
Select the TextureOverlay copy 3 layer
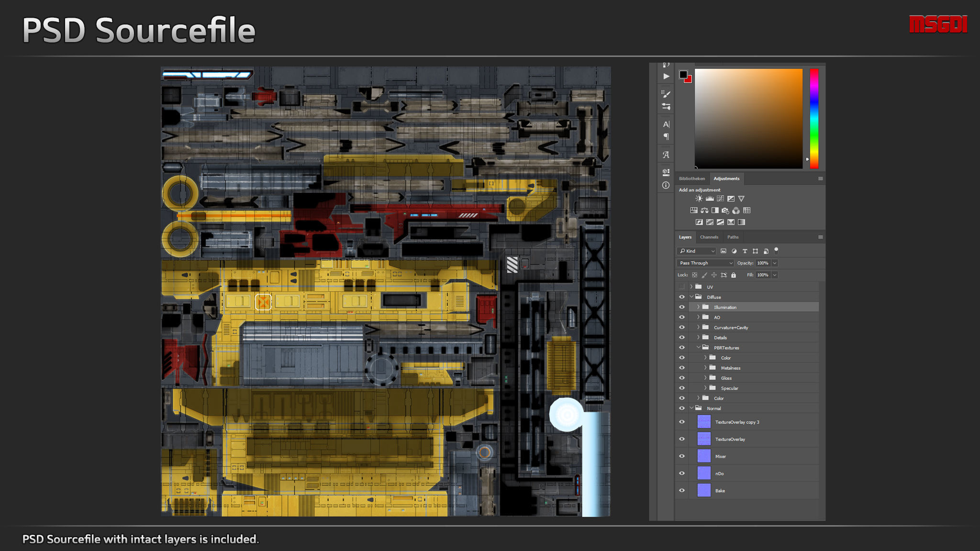click(x=737, y=422)
